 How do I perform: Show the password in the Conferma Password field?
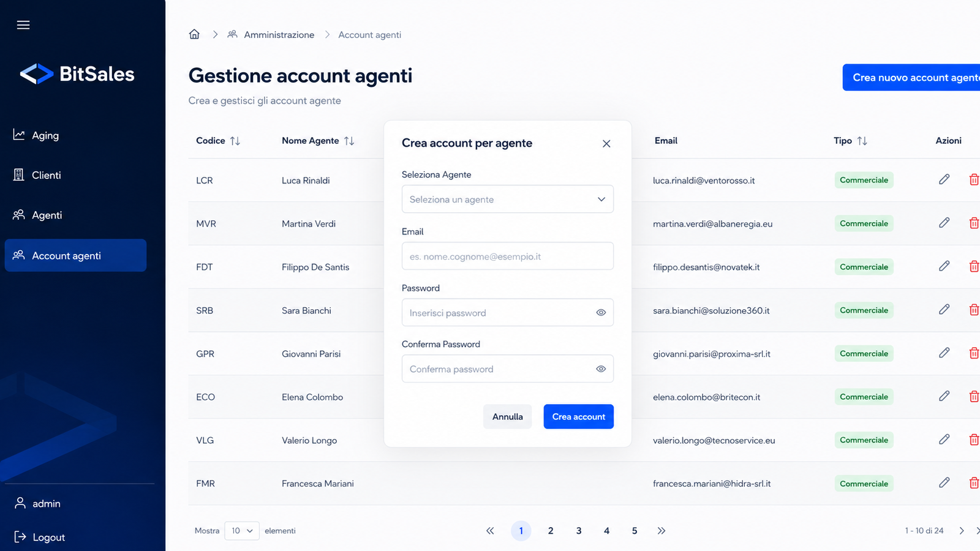[x=601, y=369]
